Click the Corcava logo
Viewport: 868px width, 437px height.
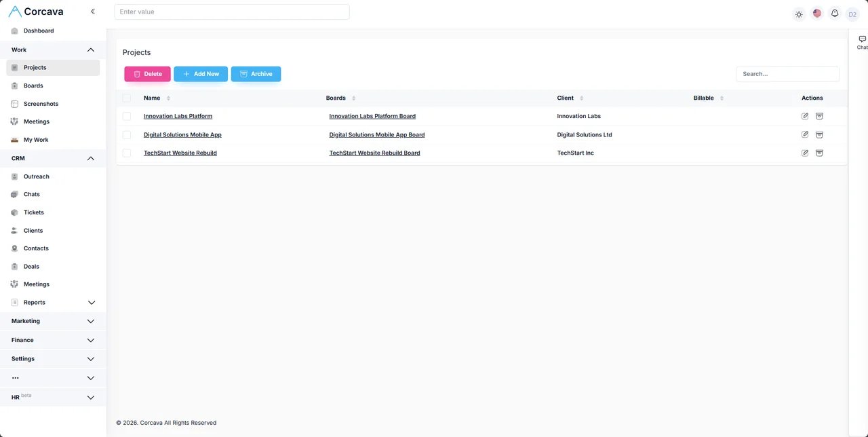click(x=35, y=12)
